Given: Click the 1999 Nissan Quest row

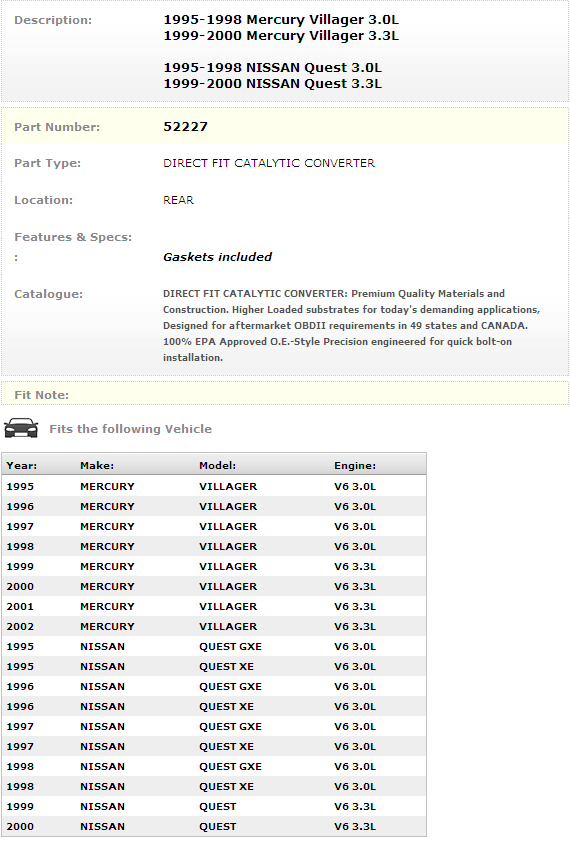Looking at the screenshot, I should 214,807.
